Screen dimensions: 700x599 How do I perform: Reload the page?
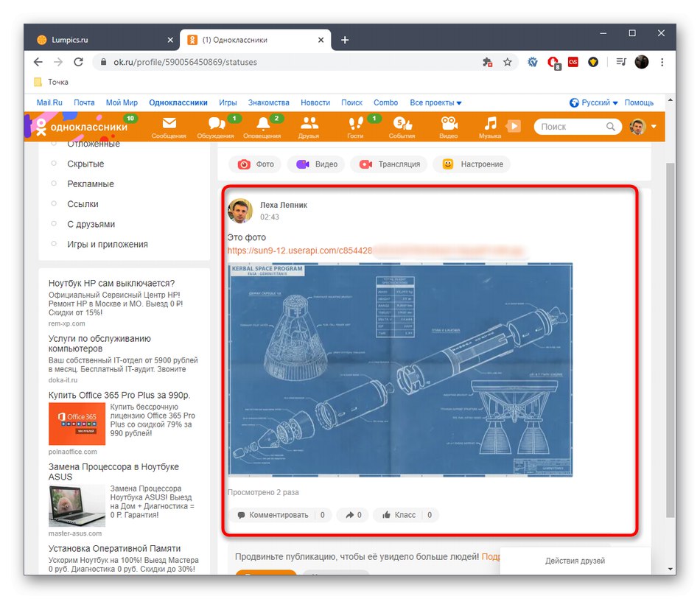[79, 62]
